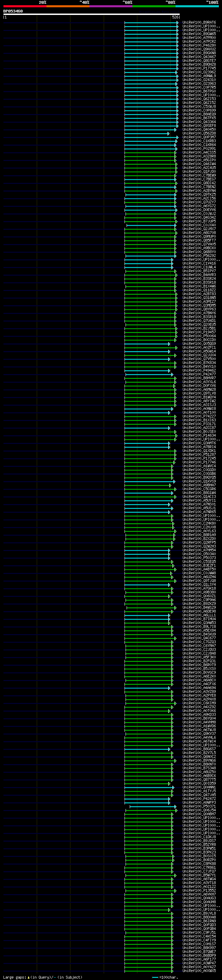Screen dimensions: 222x980
Task: Select hit label UniRef100_B8G1W4
Action: pos(199,493)
